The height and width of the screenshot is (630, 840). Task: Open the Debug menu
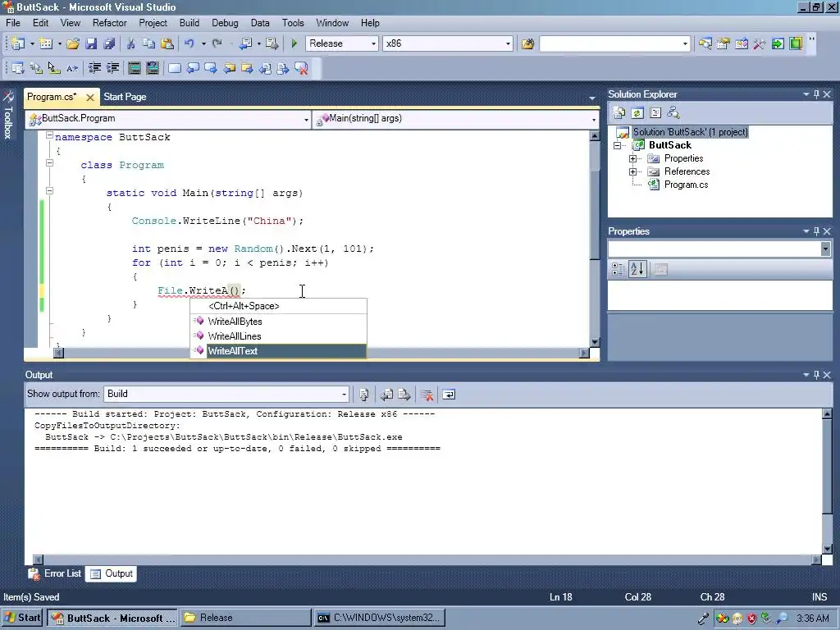(225, 23)
